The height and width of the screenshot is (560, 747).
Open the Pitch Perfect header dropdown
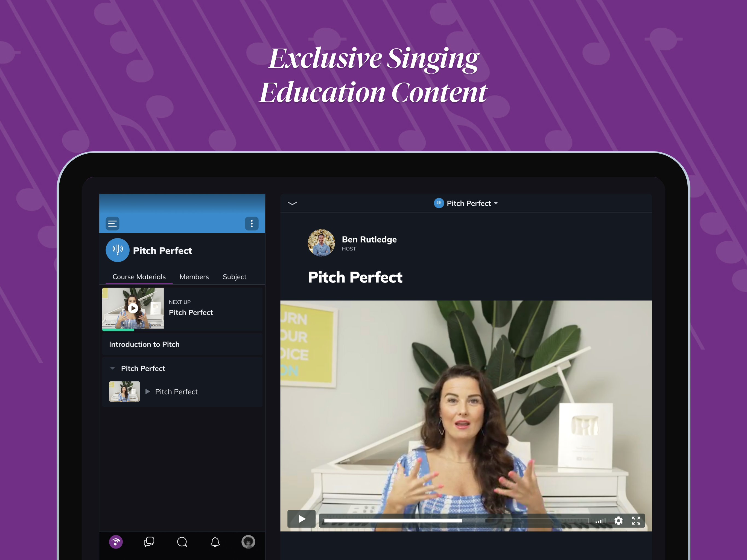pos(466,203)
